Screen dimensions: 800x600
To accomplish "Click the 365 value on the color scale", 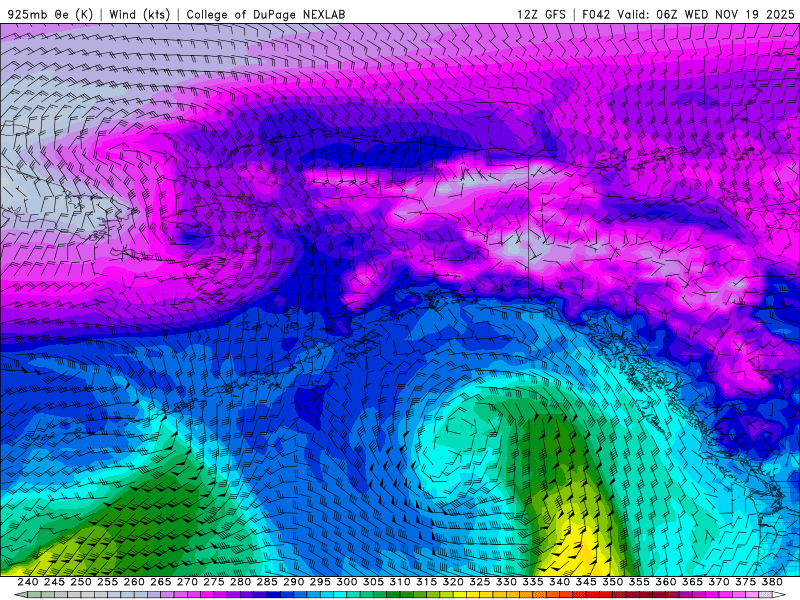I will point(692,582).
